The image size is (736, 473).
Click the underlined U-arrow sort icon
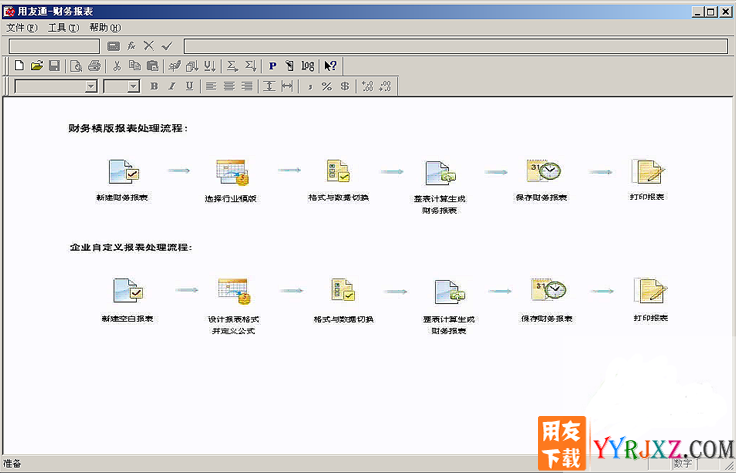(210, 66)
